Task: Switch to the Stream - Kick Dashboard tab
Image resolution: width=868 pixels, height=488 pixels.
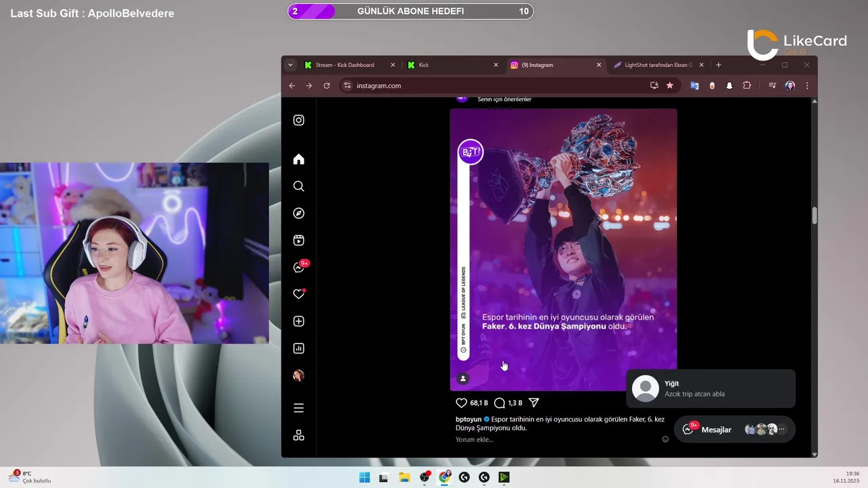Action: click(344, 65)
